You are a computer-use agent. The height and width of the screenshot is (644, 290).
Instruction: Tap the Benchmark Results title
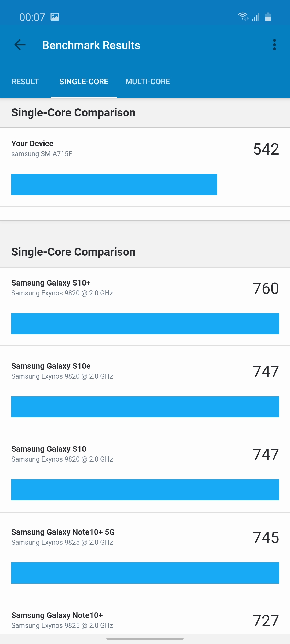(91, 45)
